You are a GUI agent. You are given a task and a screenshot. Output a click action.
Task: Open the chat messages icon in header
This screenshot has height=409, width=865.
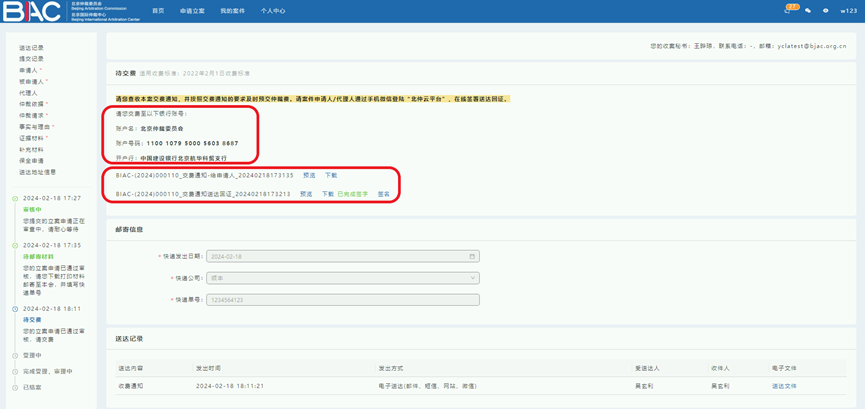click(x=808, y=11)
